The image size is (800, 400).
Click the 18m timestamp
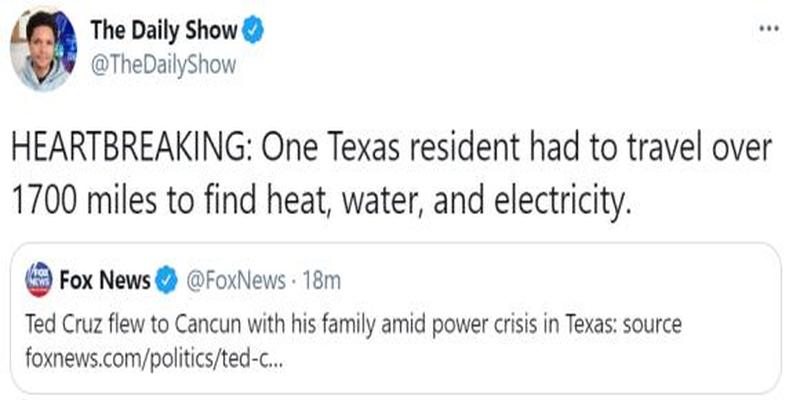coord(321,281)
